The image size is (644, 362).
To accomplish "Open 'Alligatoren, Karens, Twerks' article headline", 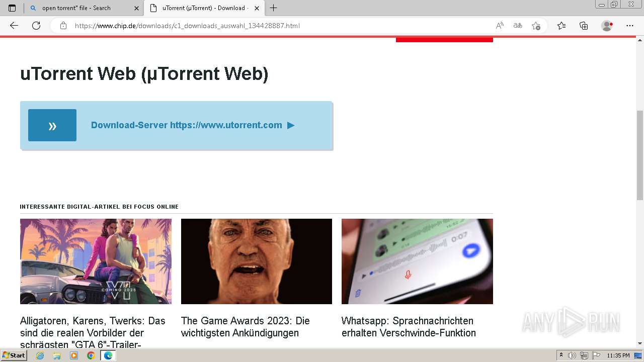I will (93, 332).
